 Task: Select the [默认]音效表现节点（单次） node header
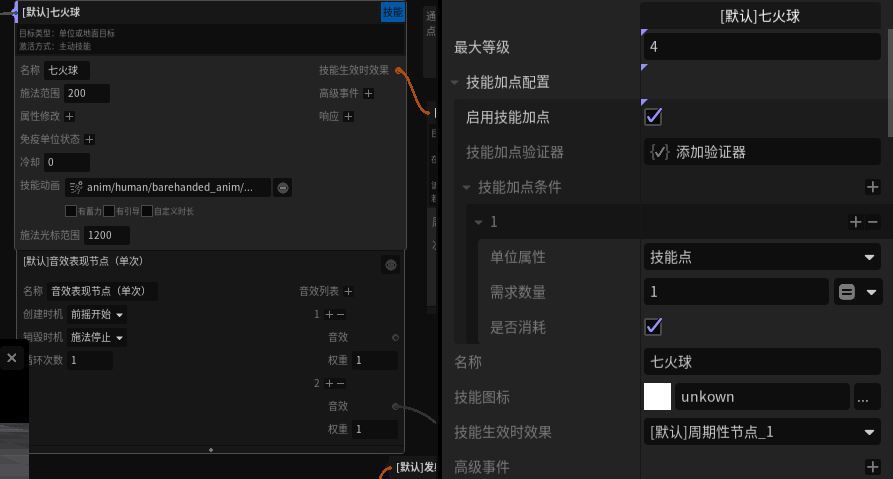pos(84,261)
